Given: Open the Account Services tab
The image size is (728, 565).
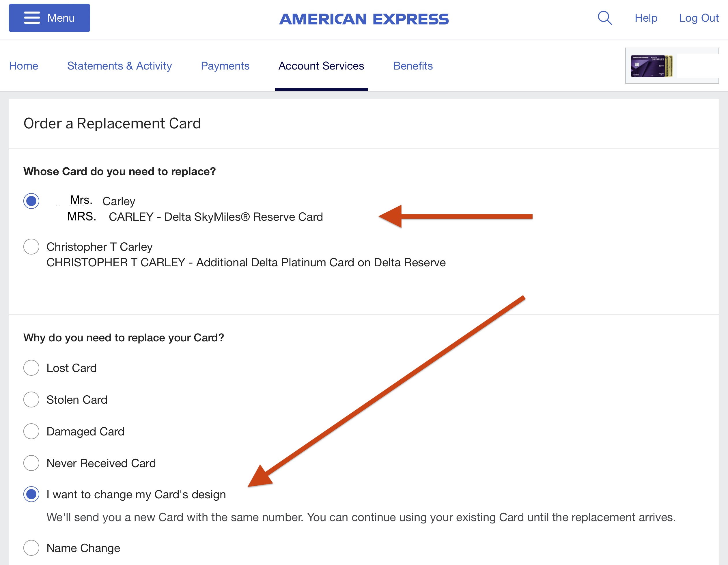Looking at the screenshot, I should point(321,66).
